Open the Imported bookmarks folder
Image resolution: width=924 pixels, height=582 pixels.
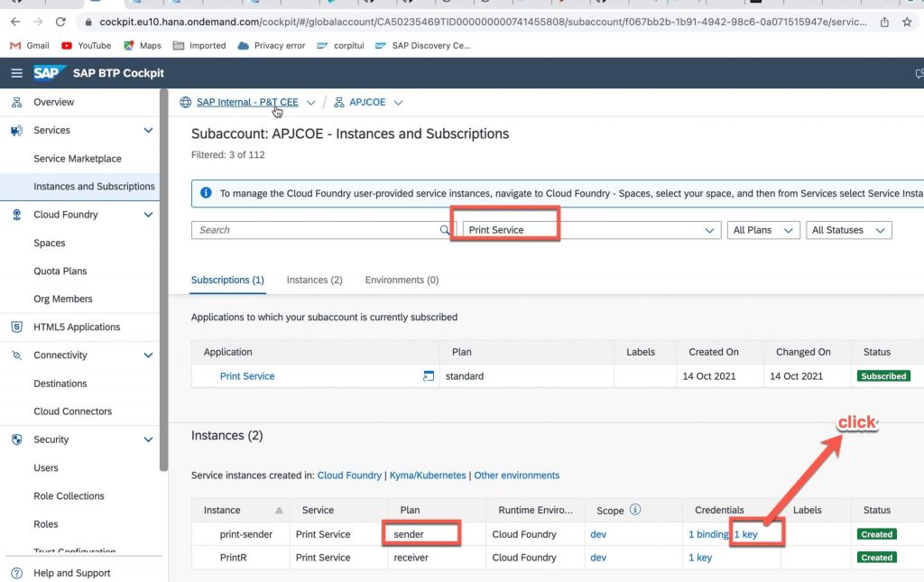click(199, 45)
